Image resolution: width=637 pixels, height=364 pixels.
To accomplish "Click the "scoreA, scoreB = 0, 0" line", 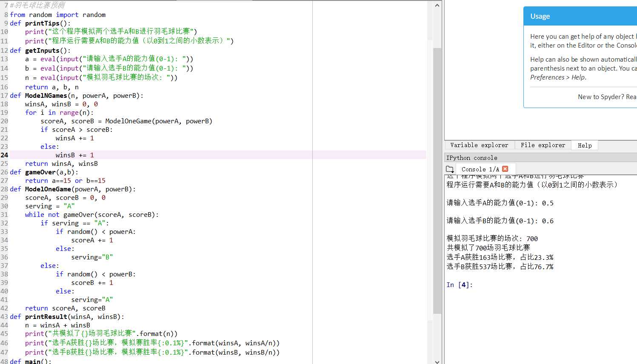I will (x=65, y=198).
